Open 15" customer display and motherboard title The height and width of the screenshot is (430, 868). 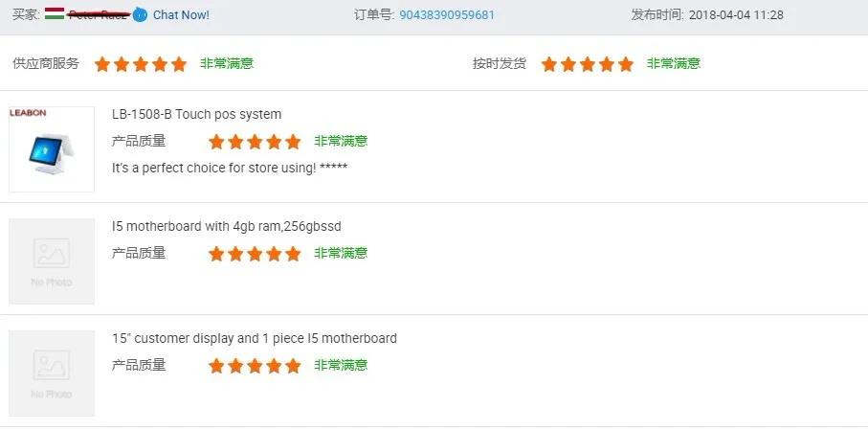click(x=254, y=338)
